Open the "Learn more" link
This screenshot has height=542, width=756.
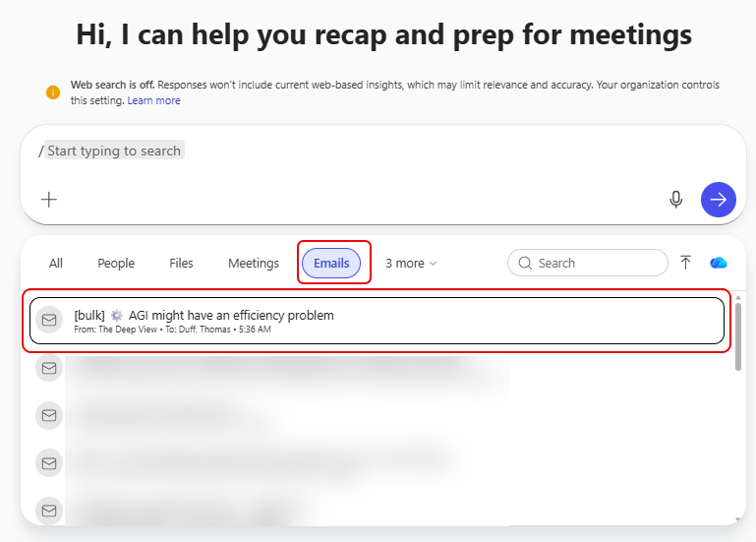point(153,100)
